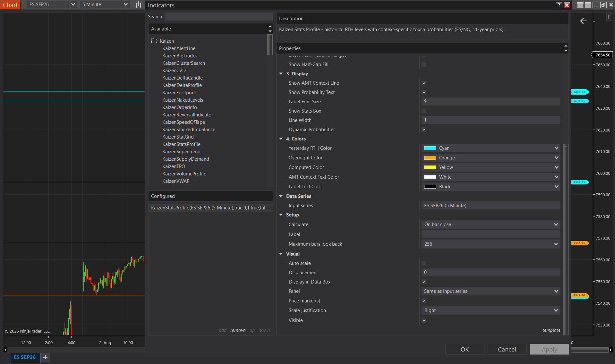The height and width of the screenshot is (364, 615).
Task: Switch to the ES SEP26 chart tab
Action: [25, 357]
